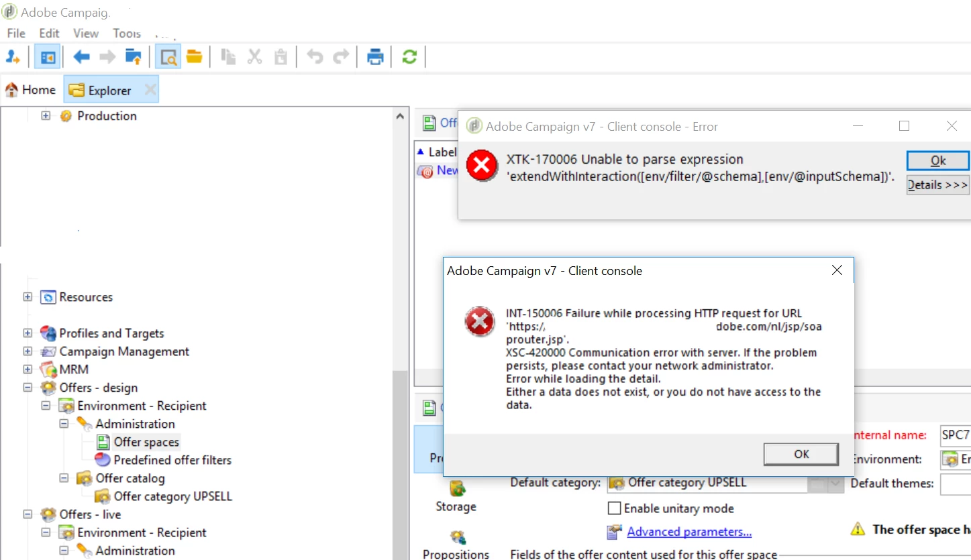Open the Advanced parameters link

[x=689, y=532]
